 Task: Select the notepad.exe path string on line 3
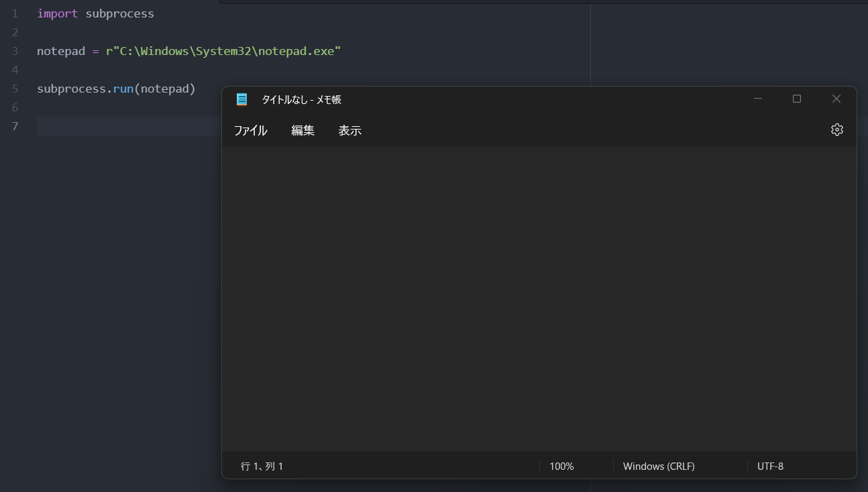coord(223,50)
